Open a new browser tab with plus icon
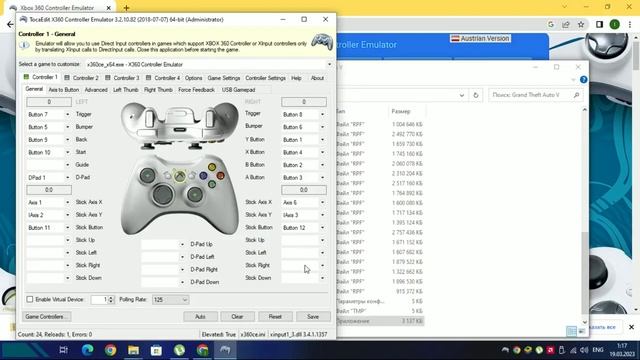Screen dimensions: 640x360 pyautogui.click(x=127, y=8)
